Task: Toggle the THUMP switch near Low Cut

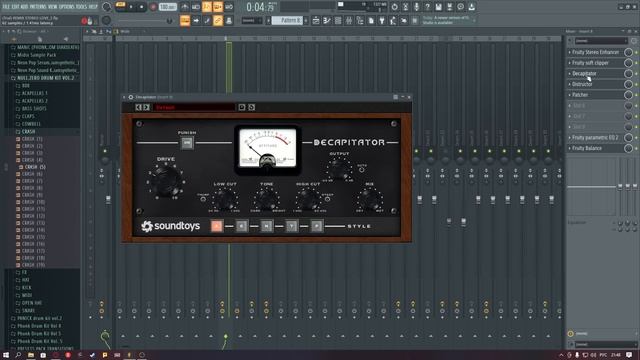Action: coord(203,199)
